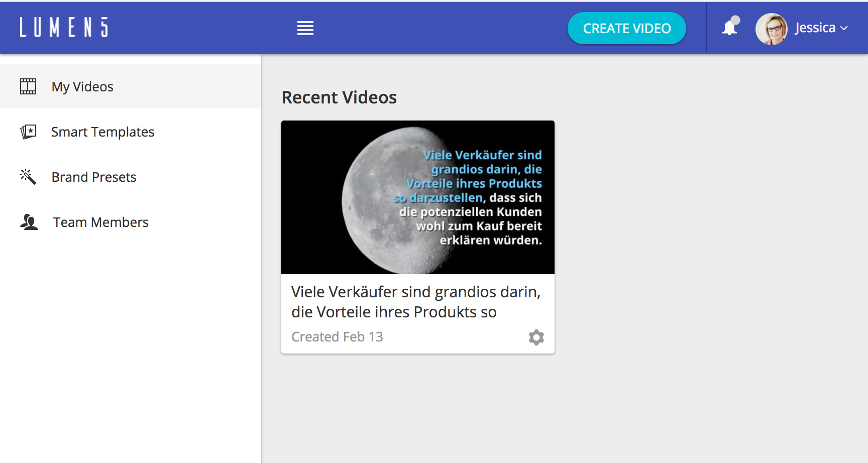Open Team Members section
Image resolution: width=868 pixels, height=463 pixels.
coord(131,222)
